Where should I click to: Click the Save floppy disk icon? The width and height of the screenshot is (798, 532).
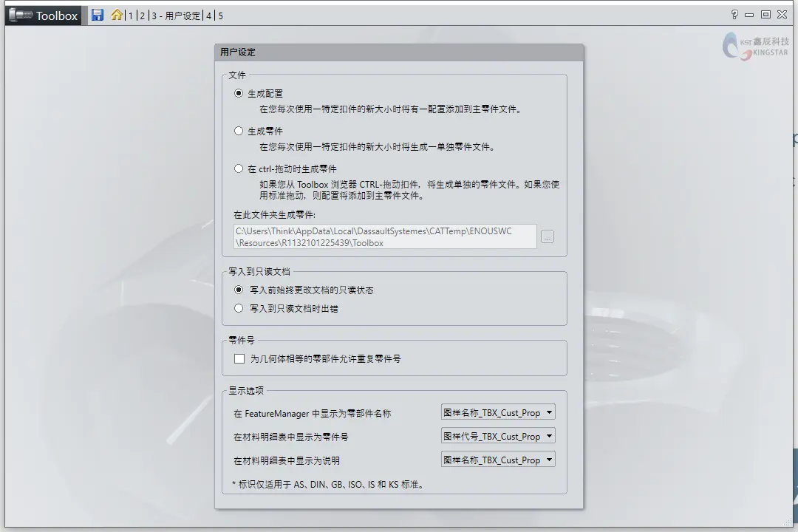pyautogui.click(x=98, y=15)
